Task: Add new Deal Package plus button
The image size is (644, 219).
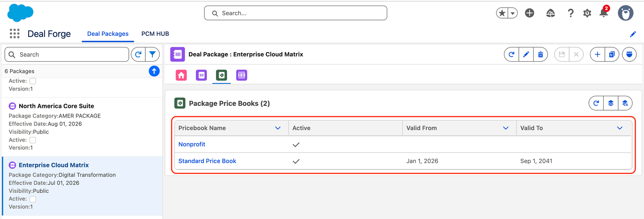Action: 597,54
